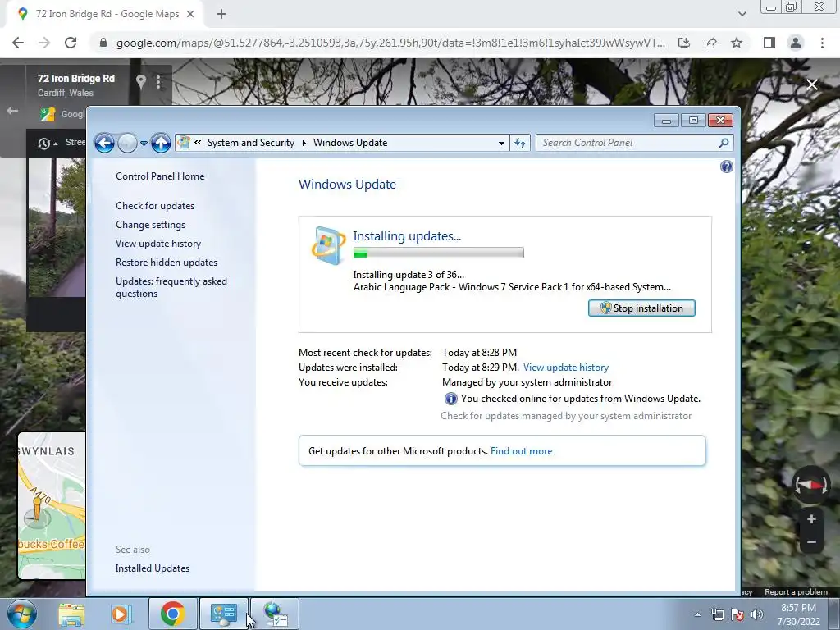
Task: Click the Control Panel forward arrow
Action: coord(127,143)
